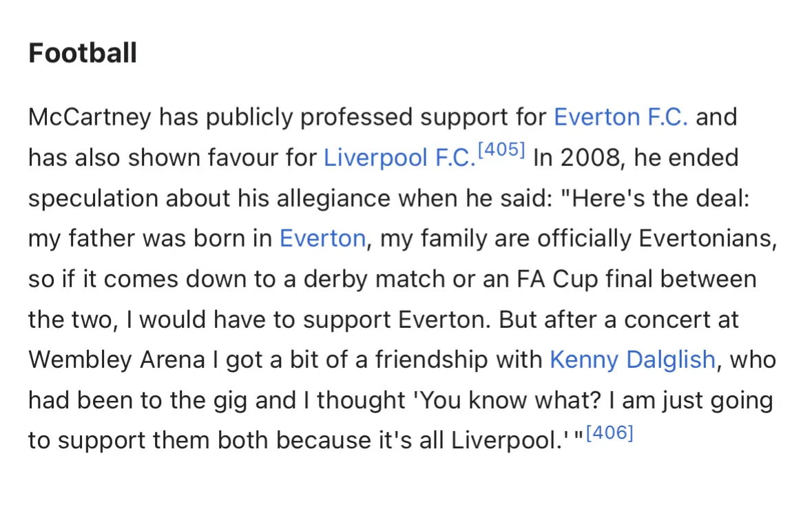
Task: Click the text "FA Cup"
Action: point(556,279)
